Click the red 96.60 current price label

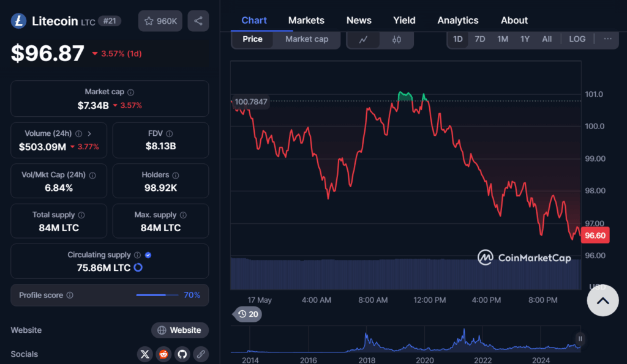coord(595,236)
